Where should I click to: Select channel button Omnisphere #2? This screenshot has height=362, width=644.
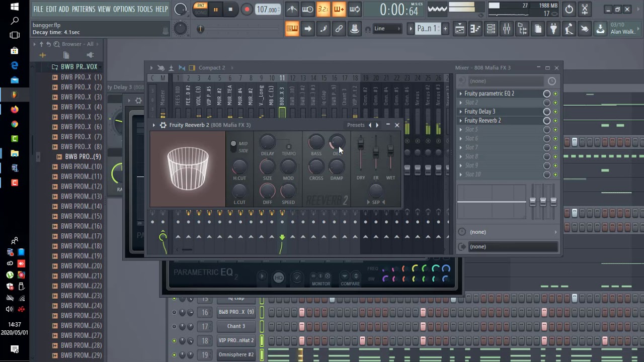(236, 354)
